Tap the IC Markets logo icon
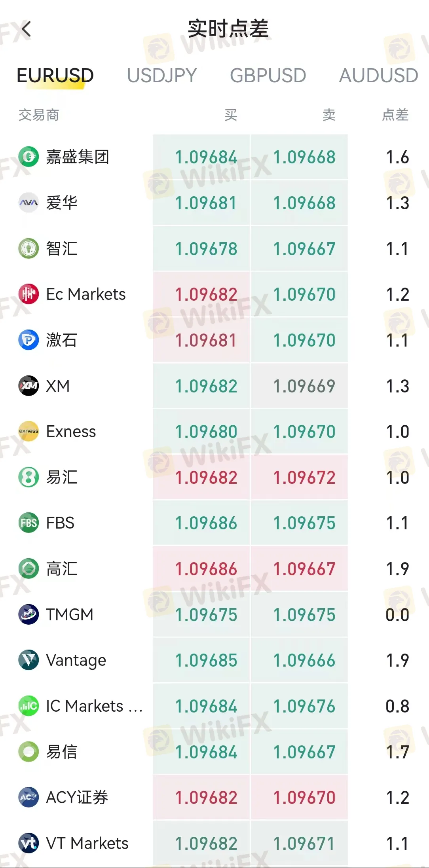 (28, 706)
